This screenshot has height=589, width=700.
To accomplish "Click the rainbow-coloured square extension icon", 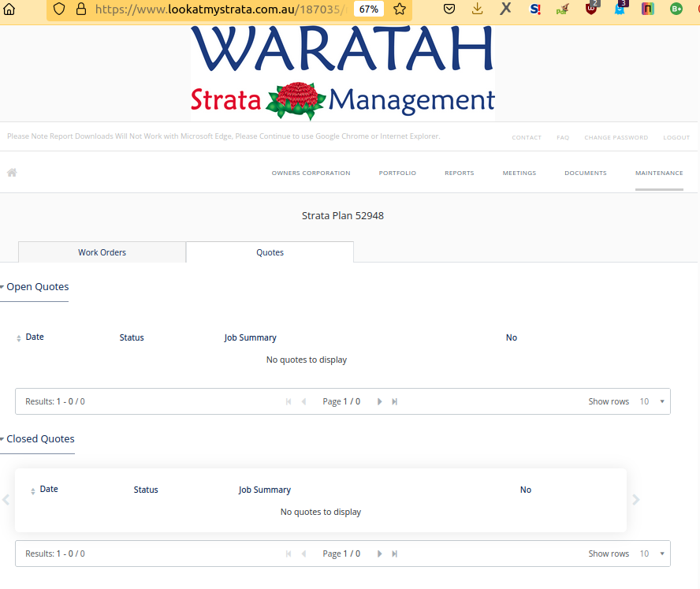I will coord(648,9).
